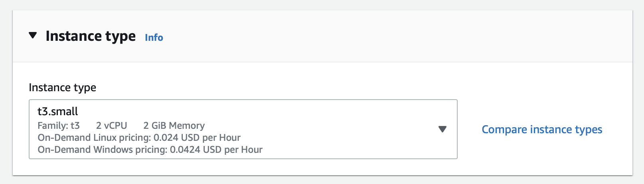Click the 0.0424 USD per Hour value
The height and width of the screenshot is (184, 644).
(x=216, y=150)
